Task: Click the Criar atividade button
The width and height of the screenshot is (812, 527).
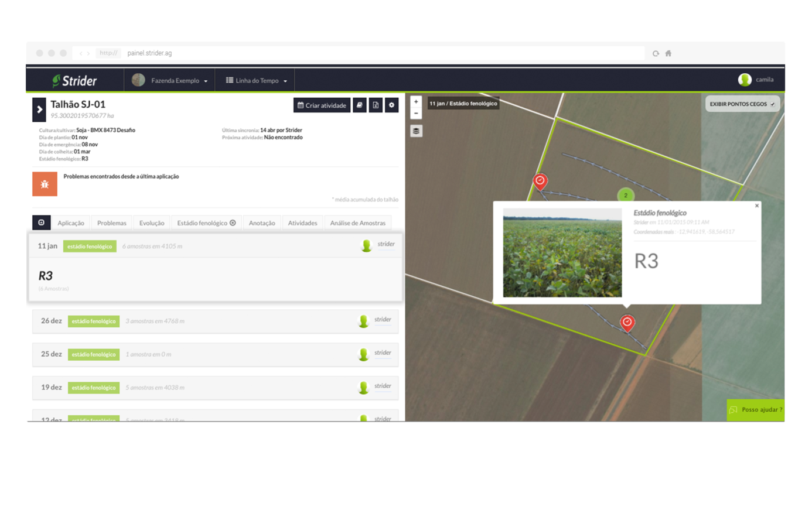Action: pos(322,105)
